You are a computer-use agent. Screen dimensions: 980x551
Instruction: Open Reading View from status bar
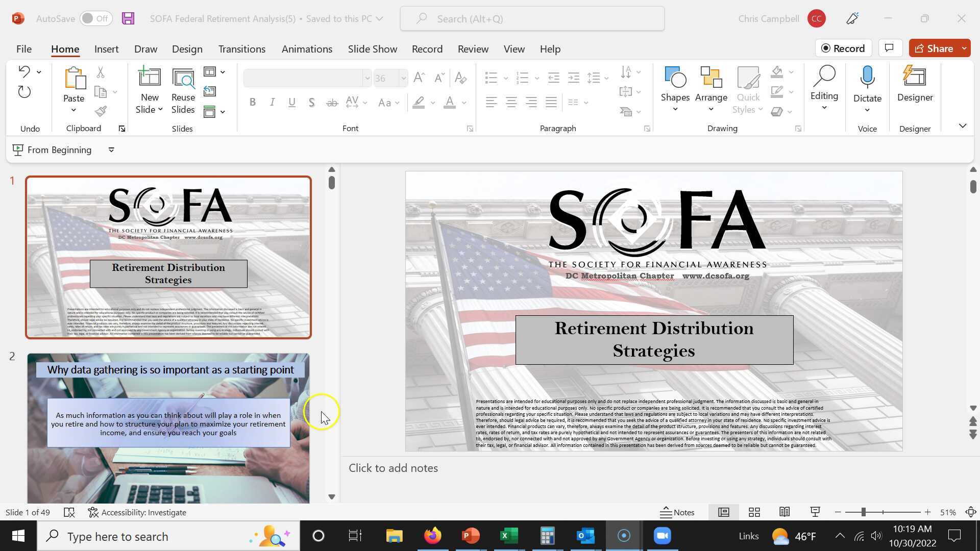tap(785, 512)
